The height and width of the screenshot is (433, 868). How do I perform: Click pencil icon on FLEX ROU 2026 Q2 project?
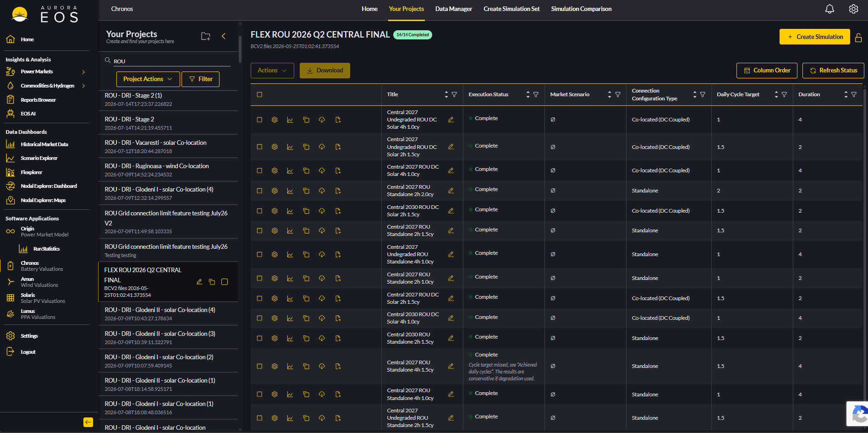pos(199,282)
